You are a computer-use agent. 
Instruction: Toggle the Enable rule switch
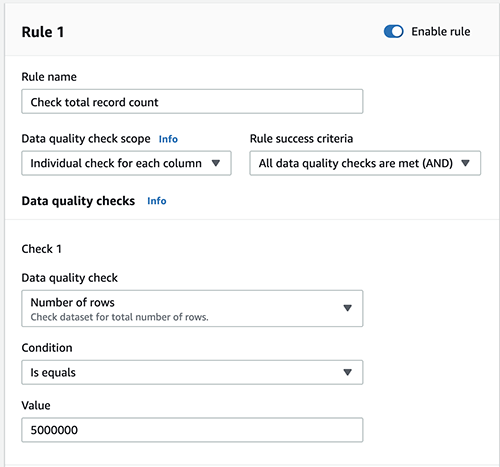click(393, 32)
